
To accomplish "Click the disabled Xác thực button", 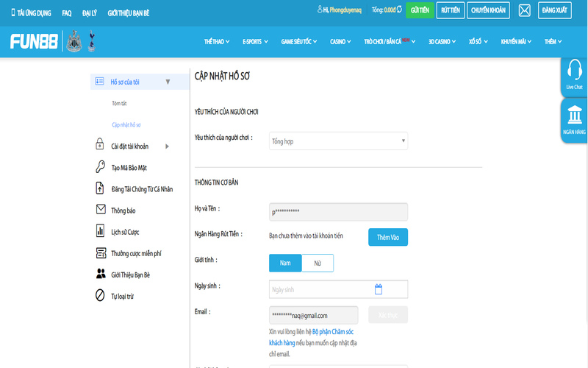I will coord(388,315).
